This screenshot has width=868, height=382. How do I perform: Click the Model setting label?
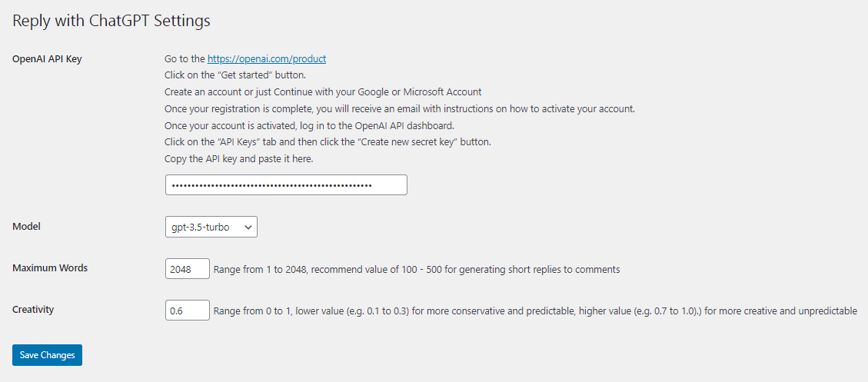tap(27, 227)
